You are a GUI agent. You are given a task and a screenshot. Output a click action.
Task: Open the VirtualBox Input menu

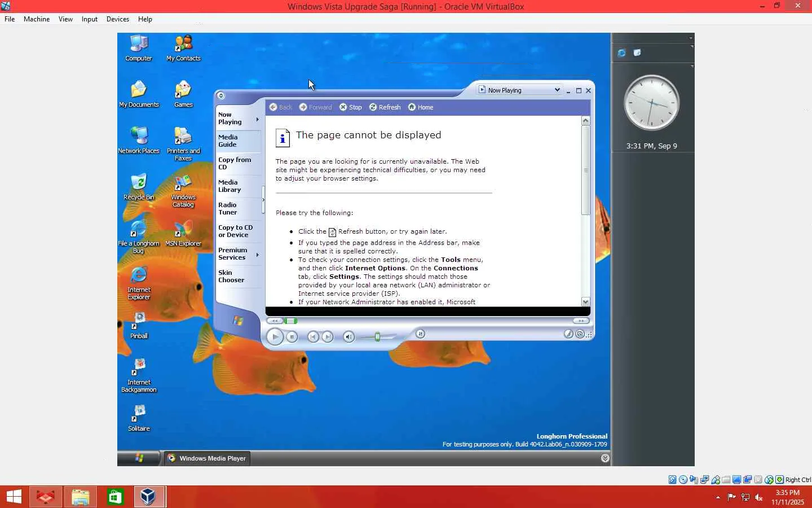(x=90, y=19)
